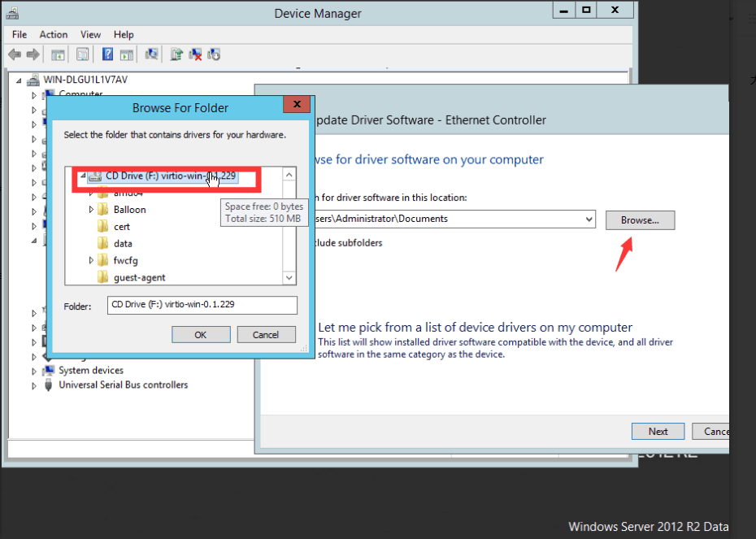Click the cert folder icon

click(x=102, y=226)
